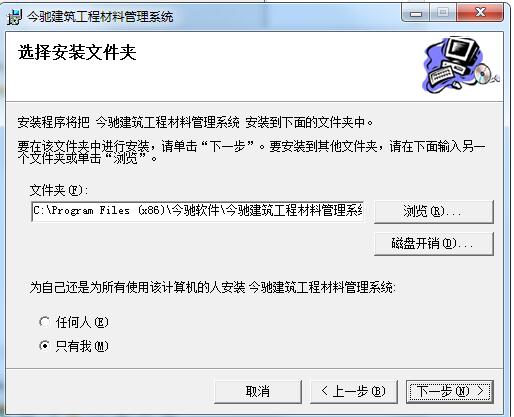Click the installer icon in title bar
The image size is (514, 417).
pyautogui.click(x=15, y=16)
